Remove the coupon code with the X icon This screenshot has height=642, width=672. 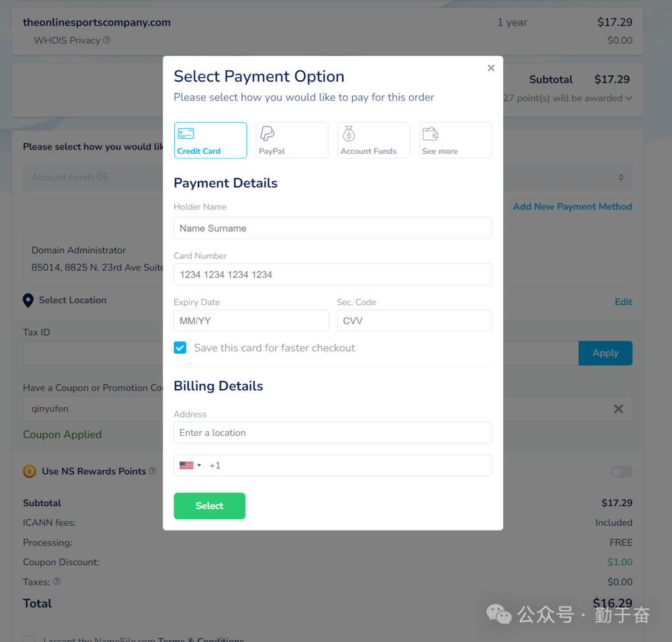(x=618, y=409)
